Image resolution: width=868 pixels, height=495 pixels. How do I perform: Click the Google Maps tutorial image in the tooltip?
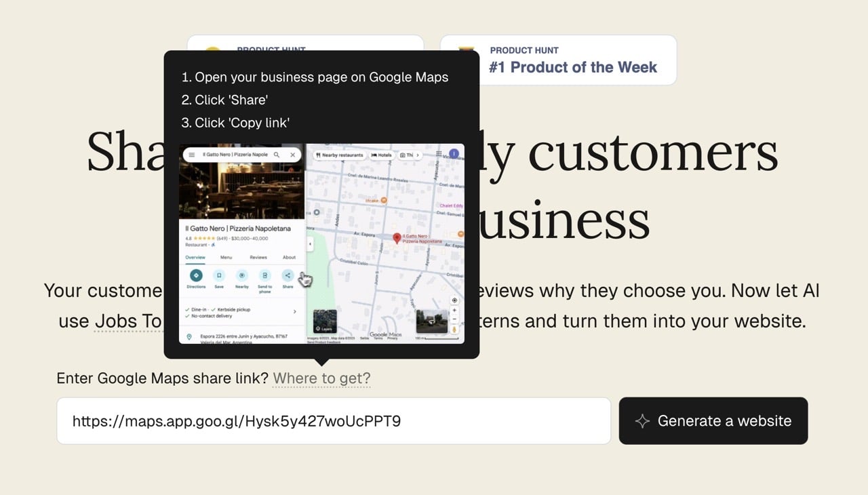[x=321, y=243]
